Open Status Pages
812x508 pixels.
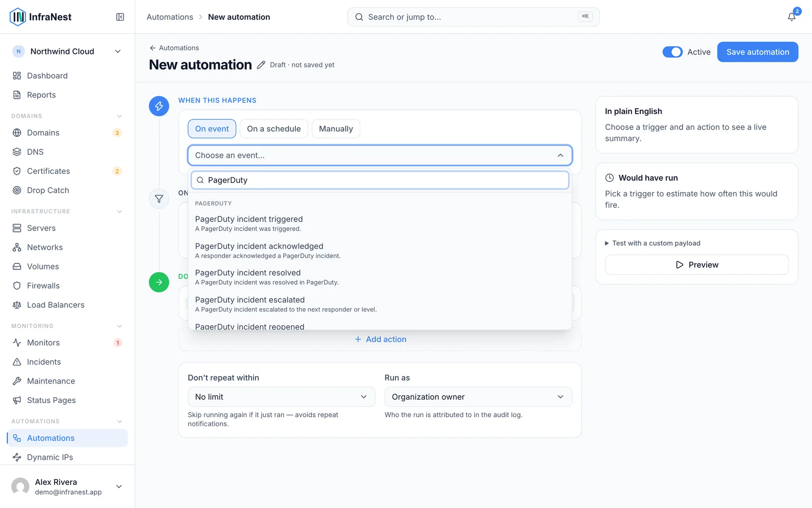(x=67, y=401)
